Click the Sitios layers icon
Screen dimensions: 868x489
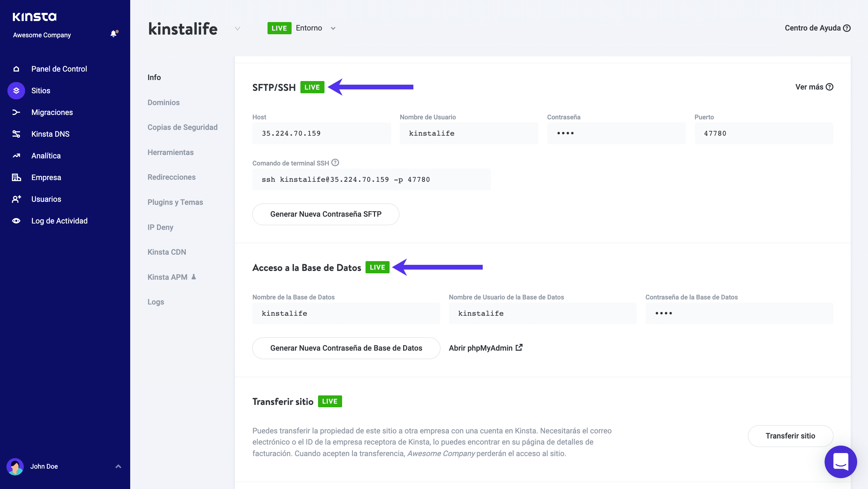point(16,91)
